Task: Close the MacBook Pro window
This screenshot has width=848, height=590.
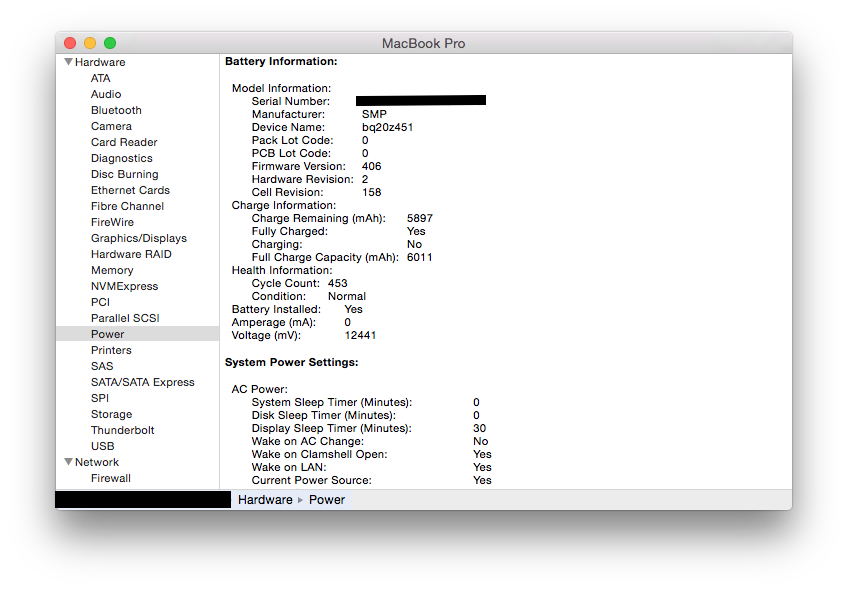Action: pos(70,43)
